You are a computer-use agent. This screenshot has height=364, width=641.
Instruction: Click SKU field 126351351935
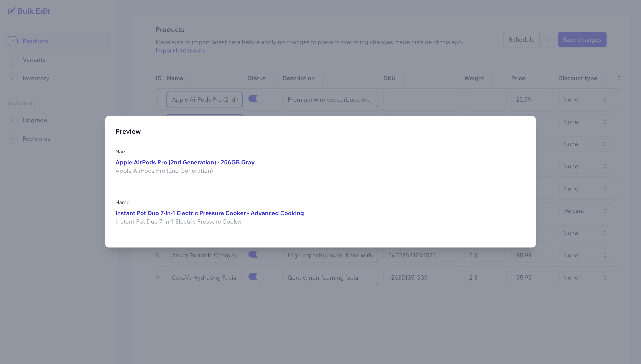click(421, 278)
